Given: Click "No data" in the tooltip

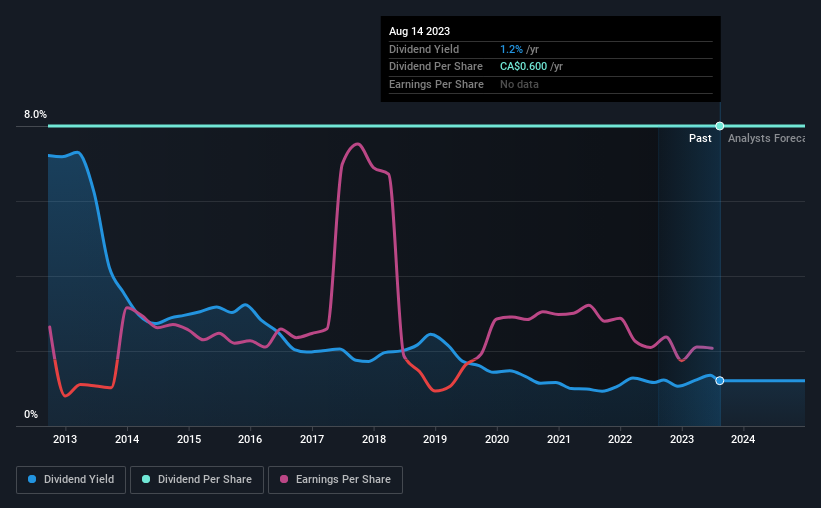Looking at the screenshot, I should (x=520, y=85).
